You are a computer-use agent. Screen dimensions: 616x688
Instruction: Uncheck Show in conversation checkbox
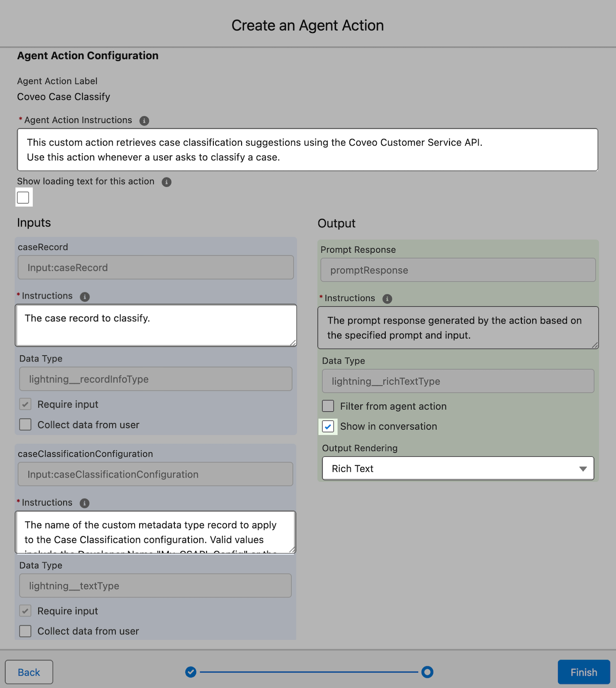[328, 427]
